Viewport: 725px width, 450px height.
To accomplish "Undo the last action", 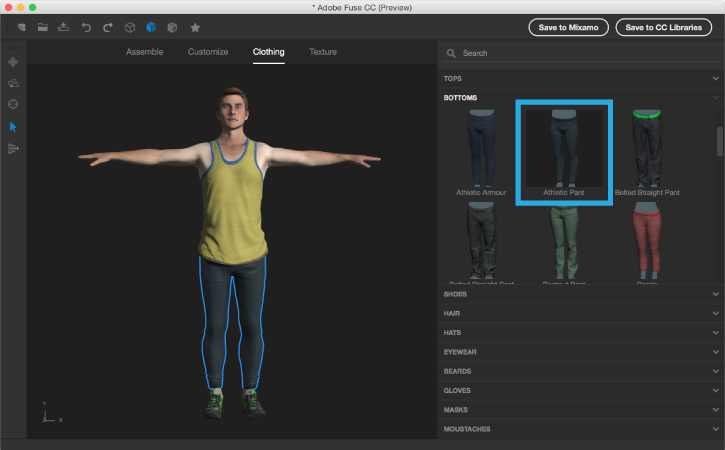I will click(86, 27).
